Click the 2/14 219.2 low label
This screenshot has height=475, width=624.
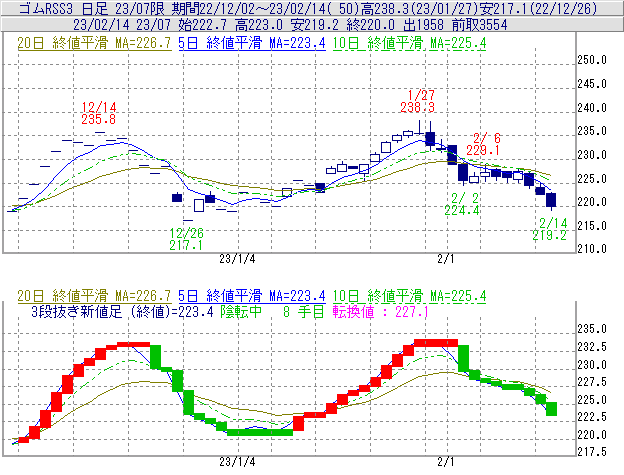tap(550, 229)
